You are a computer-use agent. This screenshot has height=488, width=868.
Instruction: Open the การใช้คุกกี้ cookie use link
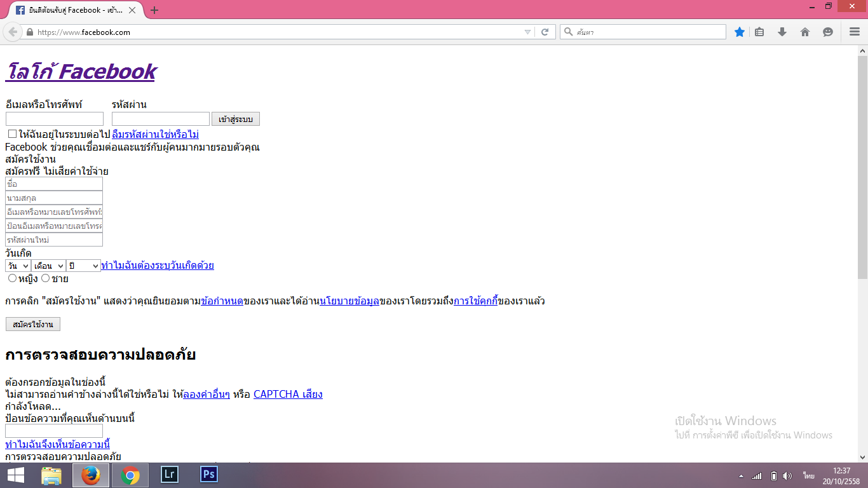tap(475, 301)
